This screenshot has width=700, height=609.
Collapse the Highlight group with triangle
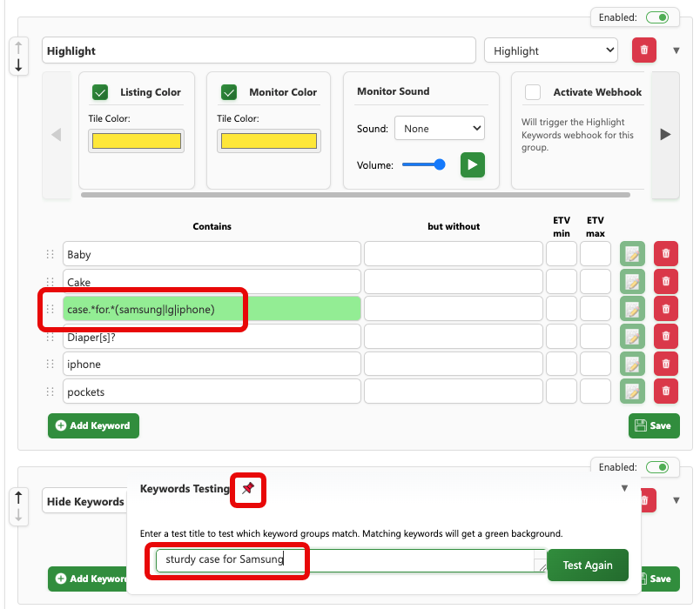676,50
